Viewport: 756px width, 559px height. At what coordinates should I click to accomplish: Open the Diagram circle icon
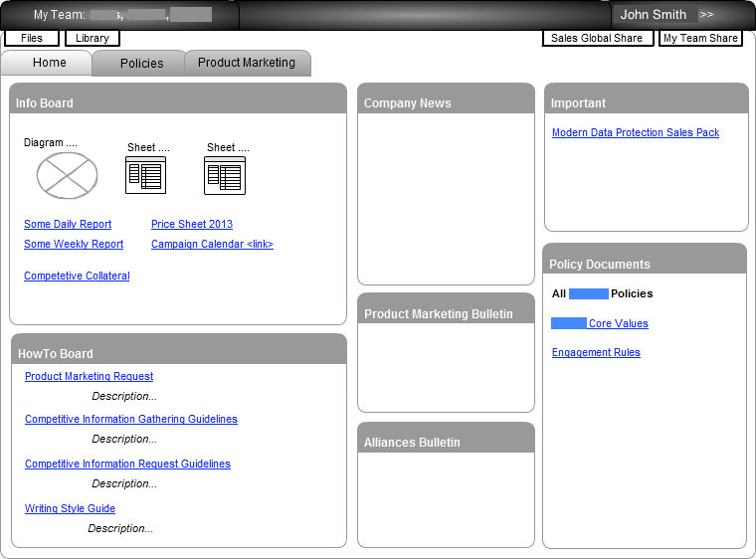[x=68, y=176]
